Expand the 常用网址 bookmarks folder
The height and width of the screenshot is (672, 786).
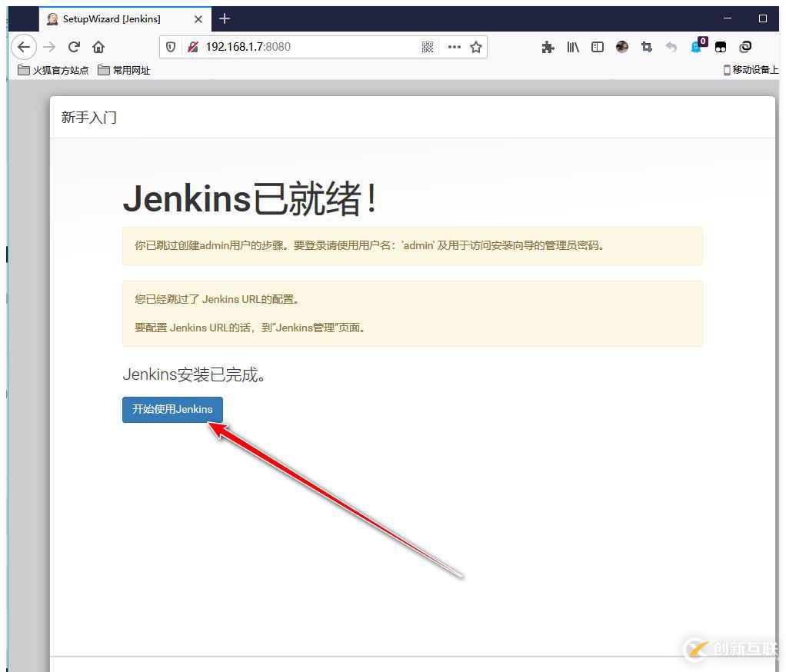pyautogui.click(x=124, y=70)
